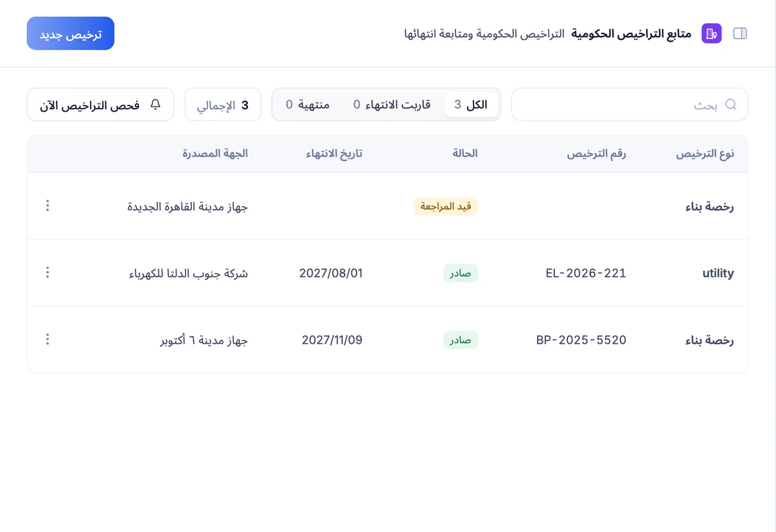Toggle the sidebar panel icon
Screen dimensions: 776x532
pos(740,33)
